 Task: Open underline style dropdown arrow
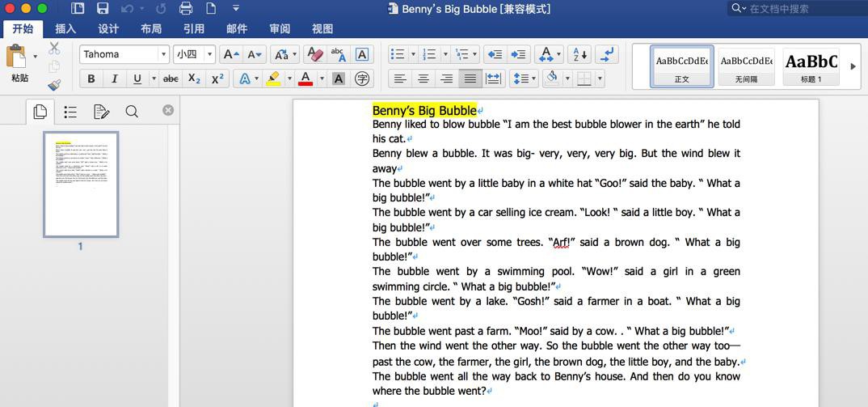154,78
